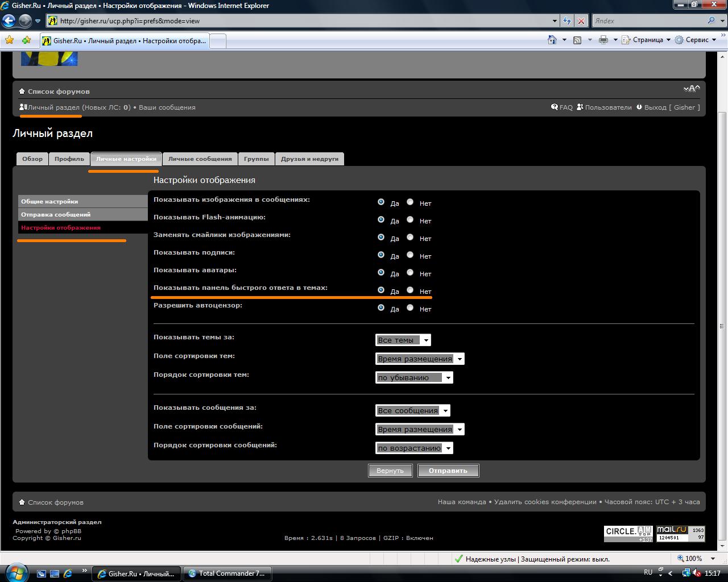
Task: Click the font size change icon
Action: pos(691,89)
